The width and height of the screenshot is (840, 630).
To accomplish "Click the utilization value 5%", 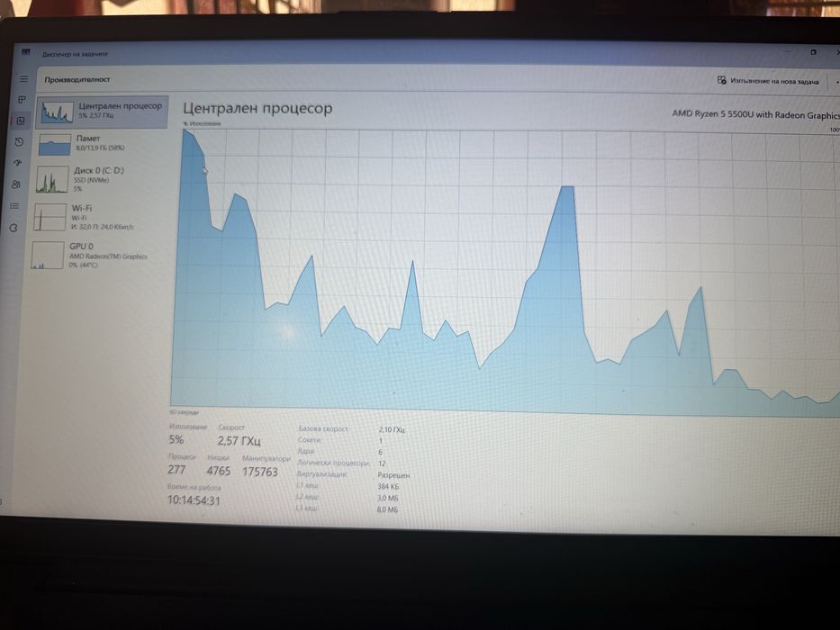I will 176,440.
